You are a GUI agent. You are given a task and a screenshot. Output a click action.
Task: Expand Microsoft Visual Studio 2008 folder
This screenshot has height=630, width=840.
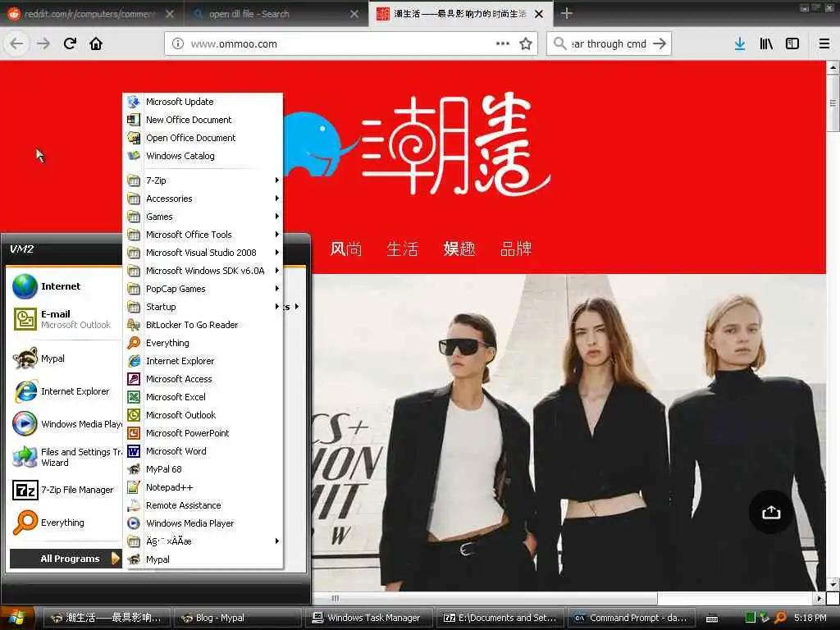coord(203,253)
